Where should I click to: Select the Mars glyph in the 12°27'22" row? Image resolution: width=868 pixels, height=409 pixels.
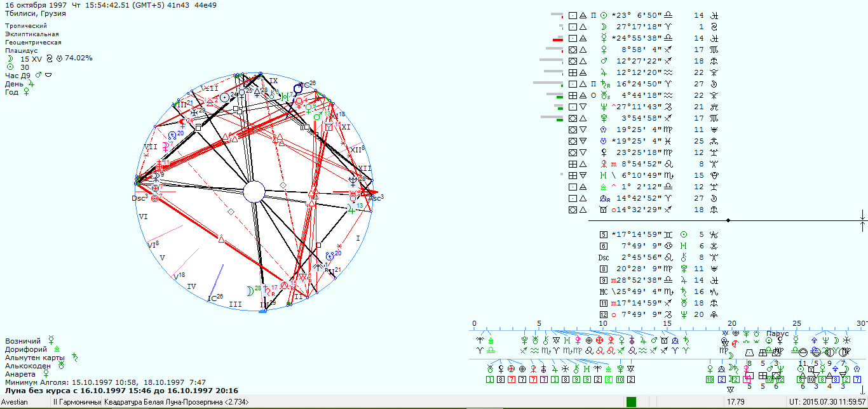coord(604,61)
